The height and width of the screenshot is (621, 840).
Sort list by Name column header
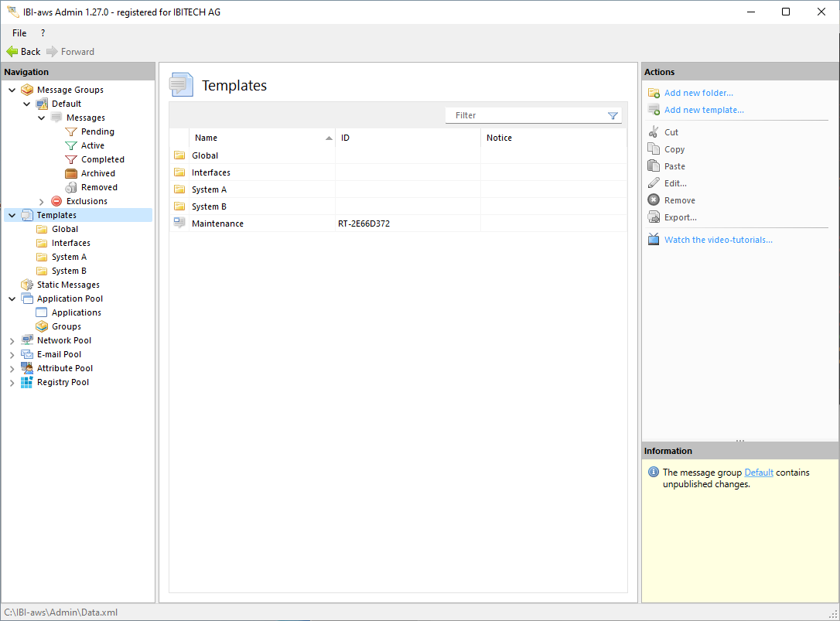coord(207,138)
